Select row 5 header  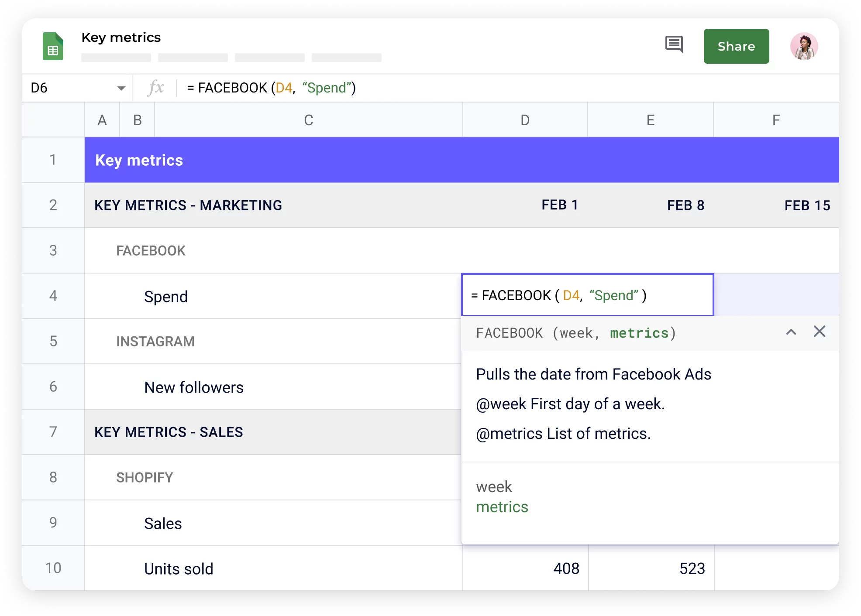click(53, 341)
